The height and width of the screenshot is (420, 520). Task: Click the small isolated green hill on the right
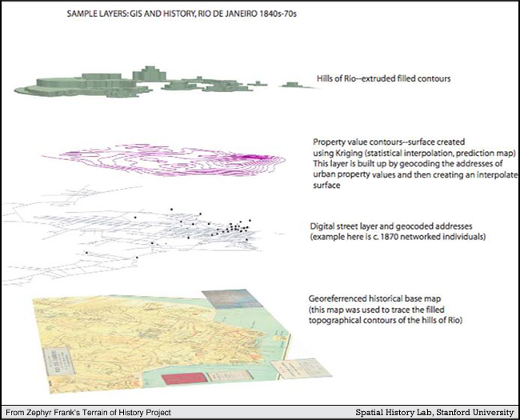pos(290,80)
